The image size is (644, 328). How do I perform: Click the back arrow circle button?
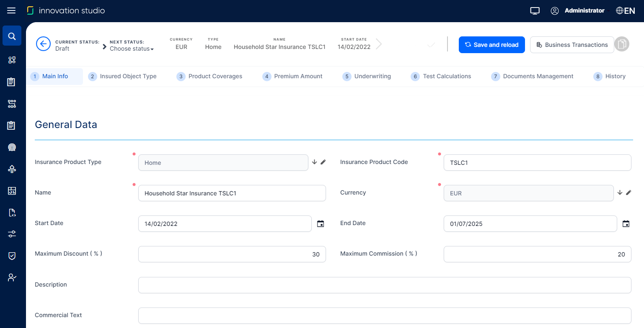[43, 44]
